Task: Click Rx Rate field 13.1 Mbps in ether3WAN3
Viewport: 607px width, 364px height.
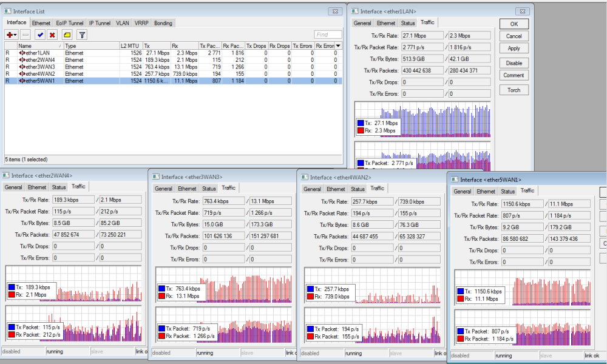Action: click(271, 201)
